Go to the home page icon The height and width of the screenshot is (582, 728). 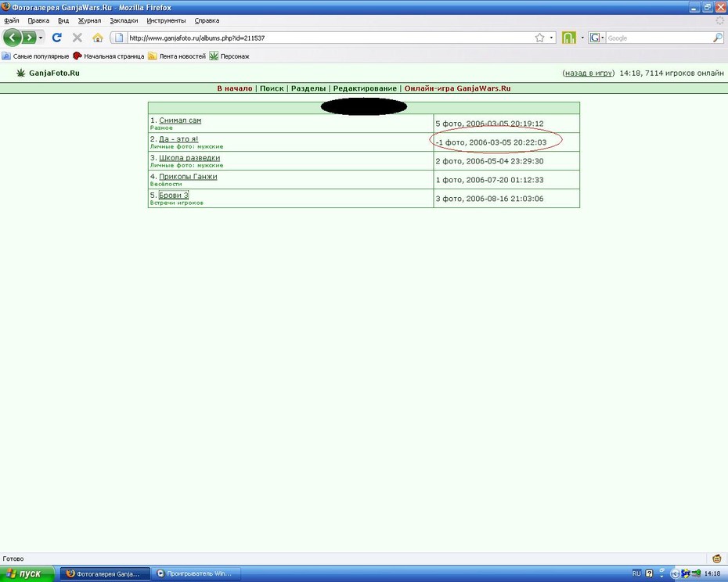[x=98, y=38]
